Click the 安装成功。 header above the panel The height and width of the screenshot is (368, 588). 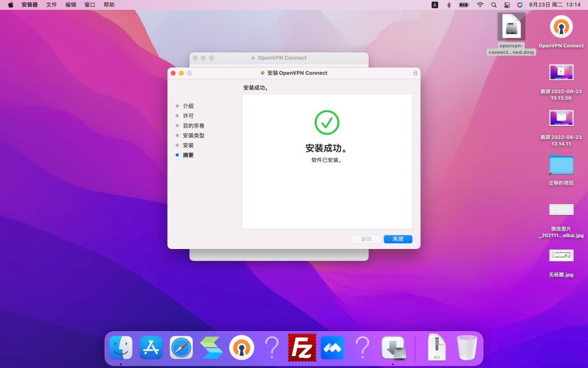tap(256, 88)
